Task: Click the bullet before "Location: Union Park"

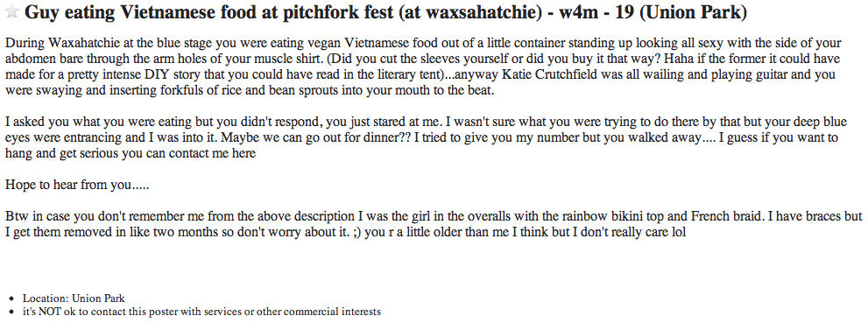Action: [13, 299]
